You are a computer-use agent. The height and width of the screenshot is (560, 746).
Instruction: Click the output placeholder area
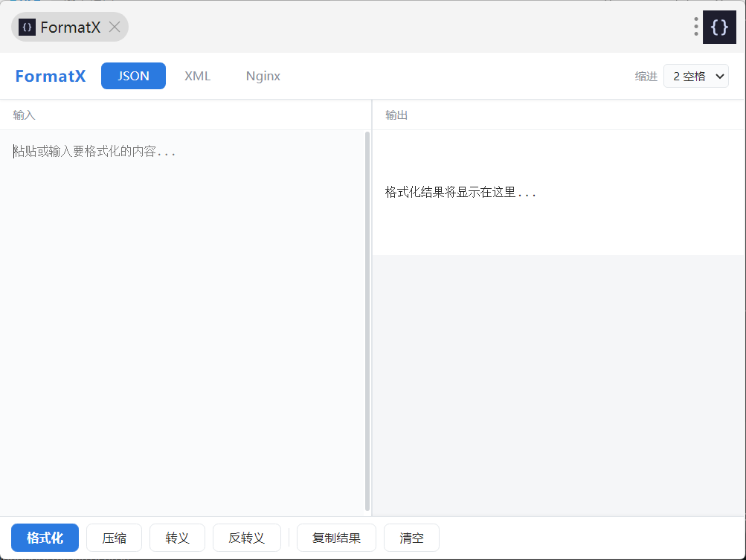[x=559, y=192]
